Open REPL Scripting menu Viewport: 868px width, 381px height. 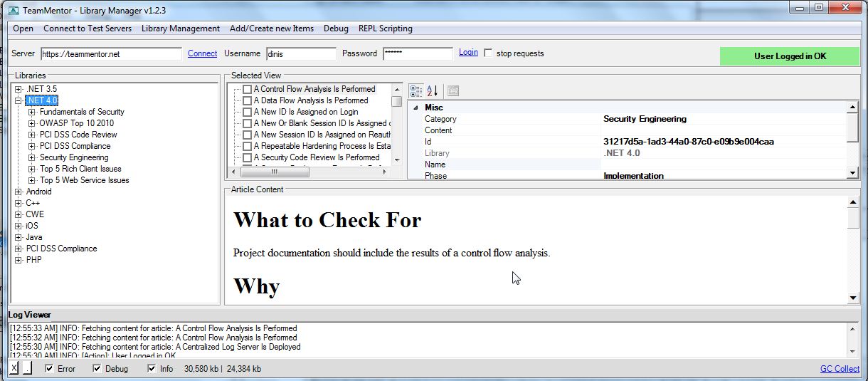point(386,28)
